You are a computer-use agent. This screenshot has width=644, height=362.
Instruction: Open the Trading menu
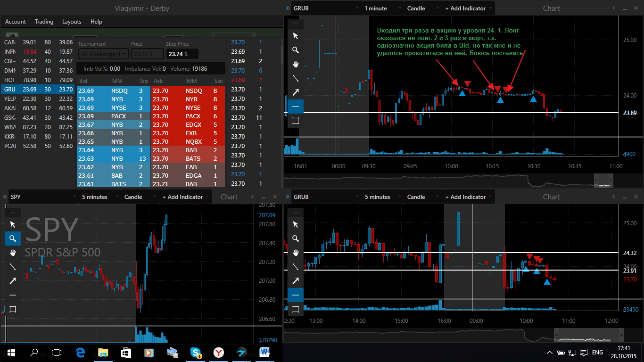44,22
